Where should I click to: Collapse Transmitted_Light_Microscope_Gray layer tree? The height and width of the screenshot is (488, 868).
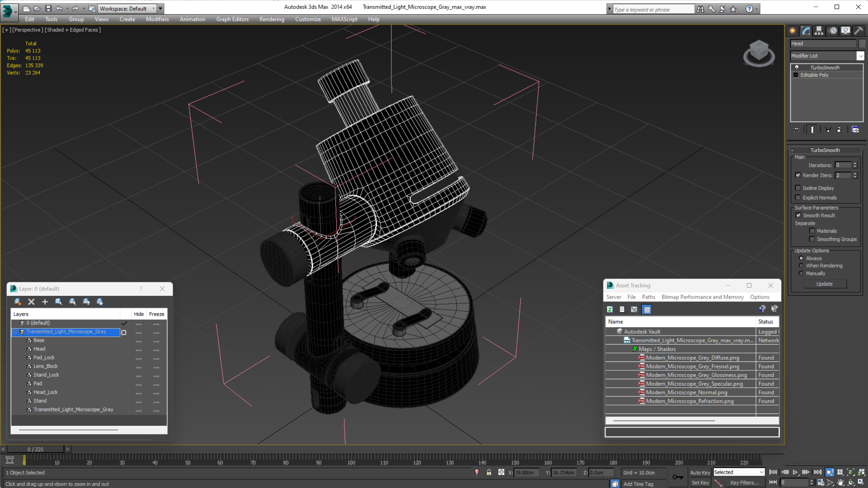[x=15, y=332]
